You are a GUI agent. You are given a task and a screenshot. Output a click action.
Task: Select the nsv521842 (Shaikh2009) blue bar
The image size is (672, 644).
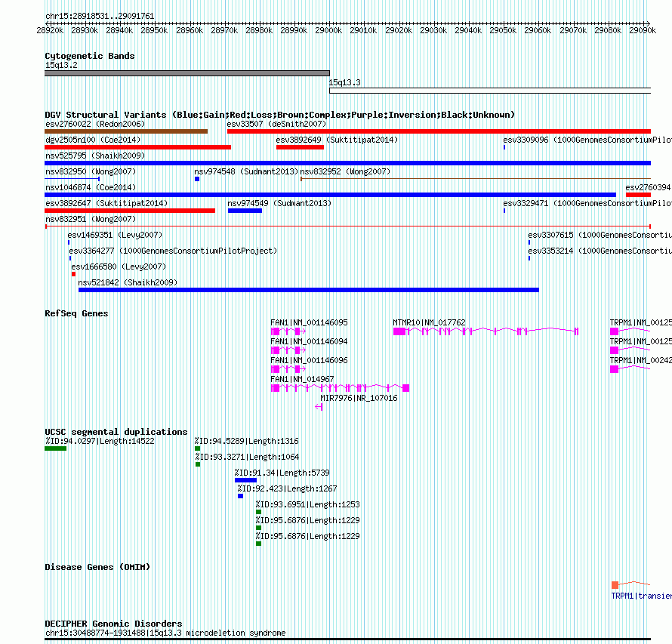pyautogui.click(x=309, y=290)
